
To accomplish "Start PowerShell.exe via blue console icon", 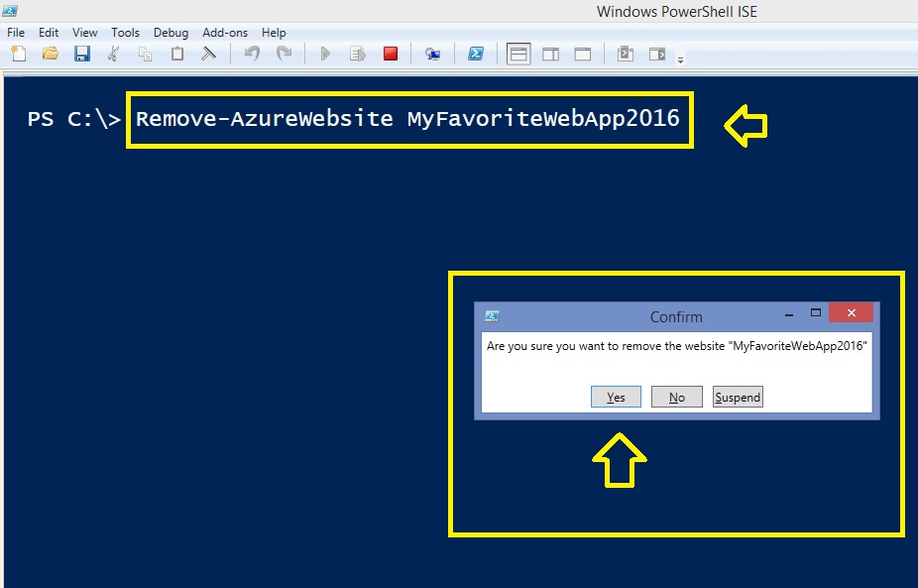I will pos(476,54).
